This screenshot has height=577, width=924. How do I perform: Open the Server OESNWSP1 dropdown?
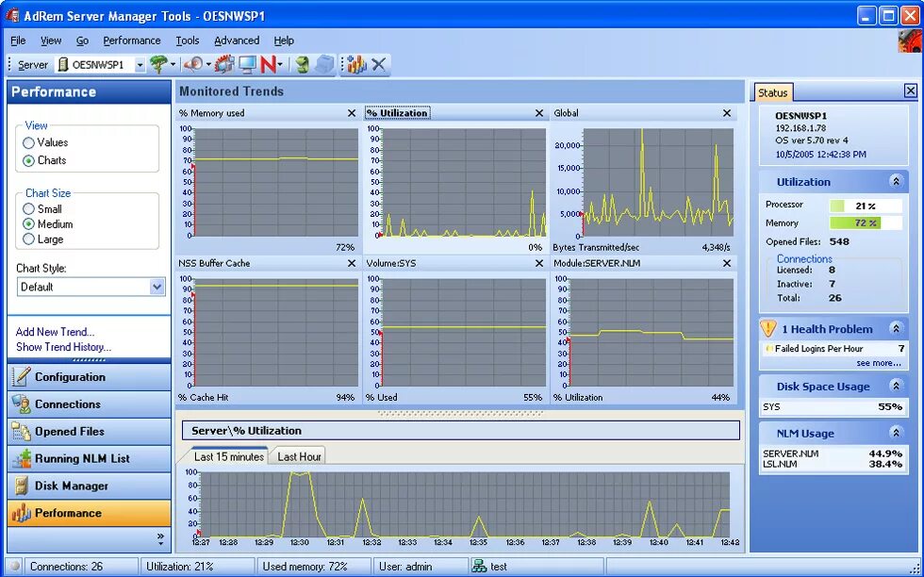(x=140, y=65)
